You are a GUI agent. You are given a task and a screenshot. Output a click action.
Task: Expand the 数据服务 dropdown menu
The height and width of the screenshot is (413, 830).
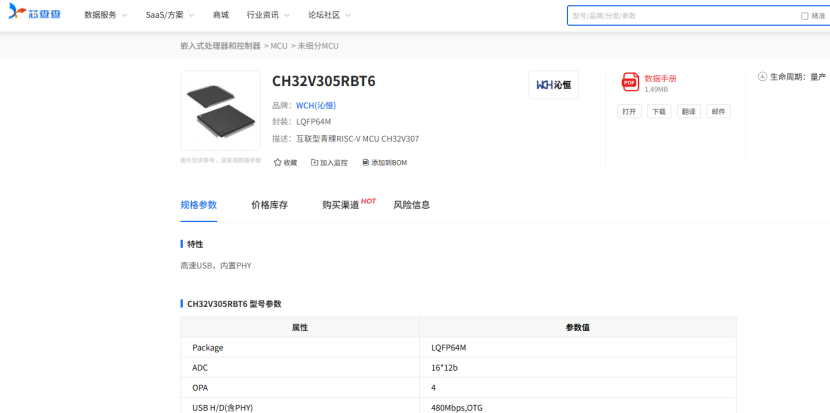click(x=106, y=15)
